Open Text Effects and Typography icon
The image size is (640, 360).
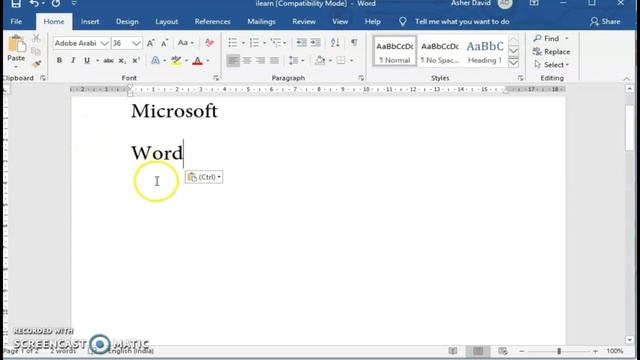tap(155, 61)
